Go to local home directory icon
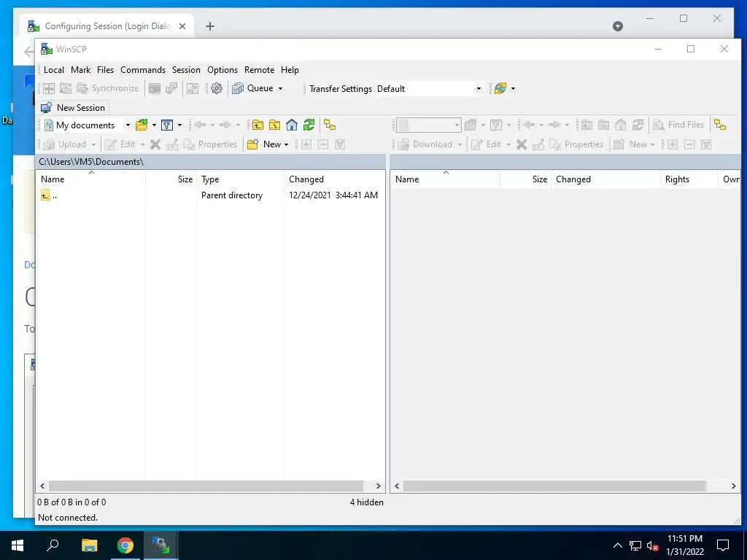Image resolution: width=747 pixels, height=560 pixels. click(292, 125)
